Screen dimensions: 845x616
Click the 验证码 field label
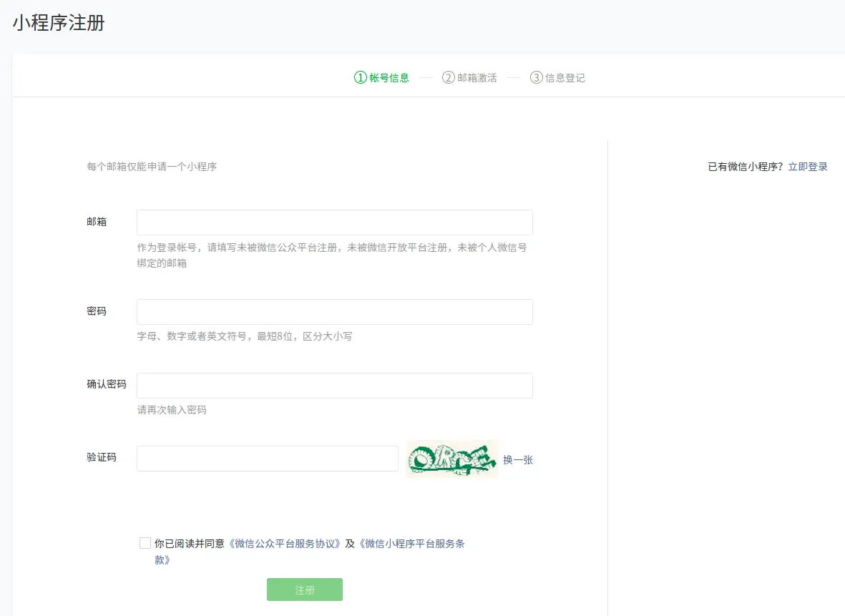point(102,457)
